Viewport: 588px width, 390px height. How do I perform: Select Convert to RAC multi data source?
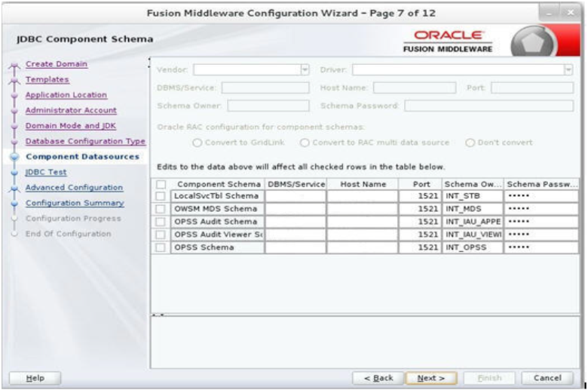(305, 143)
